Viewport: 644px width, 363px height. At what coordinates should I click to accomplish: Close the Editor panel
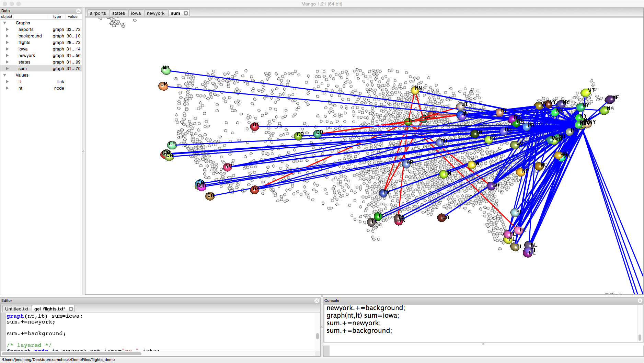pos(317,300)
